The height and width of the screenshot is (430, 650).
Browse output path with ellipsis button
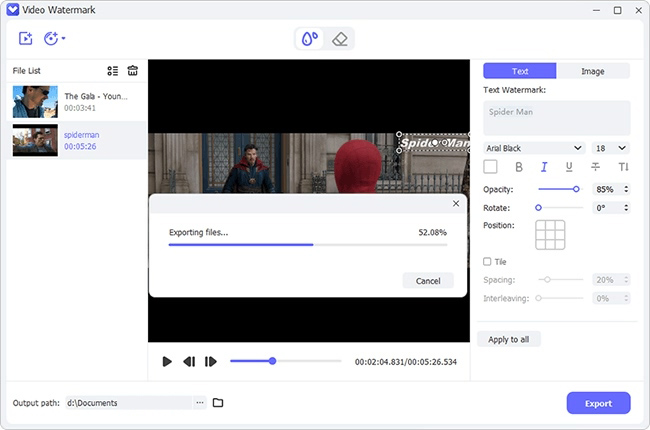click(x=200, y=403)
